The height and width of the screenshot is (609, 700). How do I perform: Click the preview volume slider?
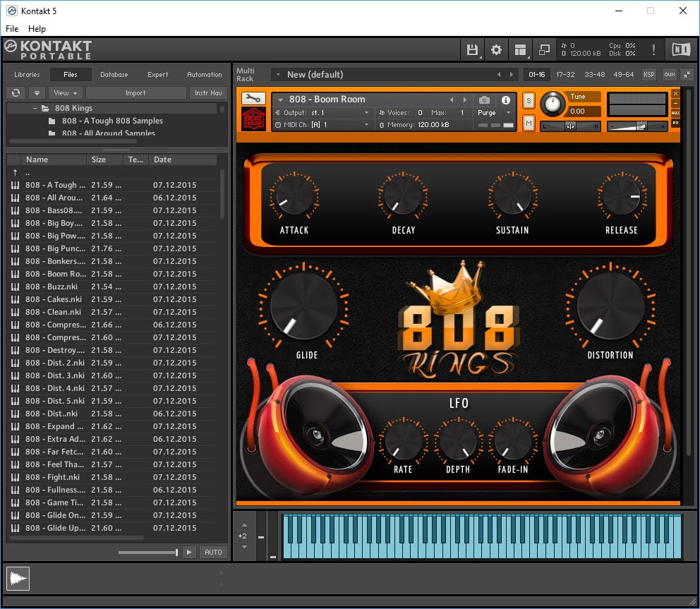point(147,553)
